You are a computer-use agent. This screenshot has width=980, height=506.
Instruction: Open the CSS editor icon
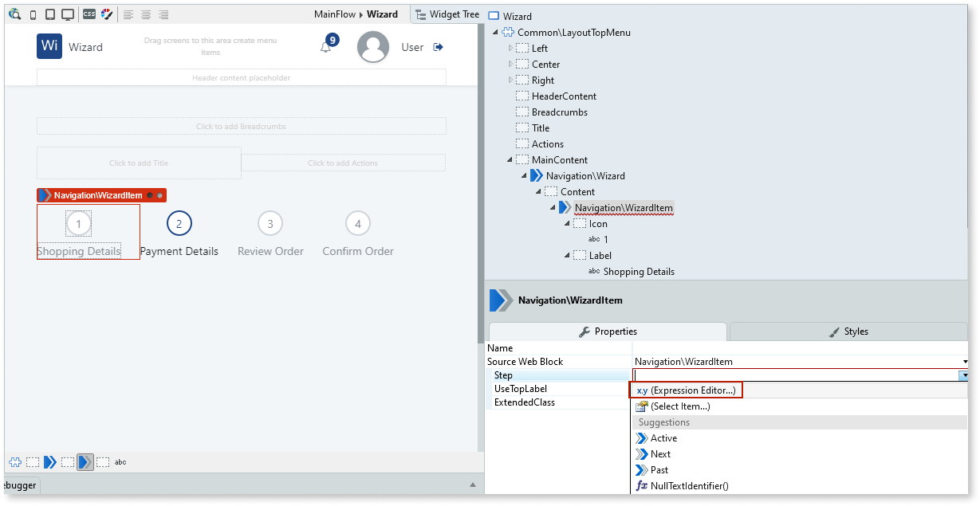pyautogui.click(x=89, y=14)
